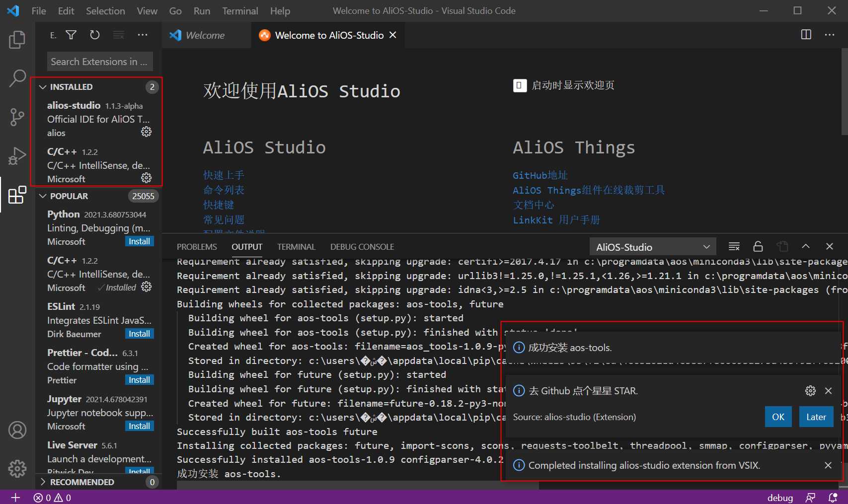Expand the RECOMMENDED extensions section
Screen dimensions: 848x504
(x=43, y=482)
